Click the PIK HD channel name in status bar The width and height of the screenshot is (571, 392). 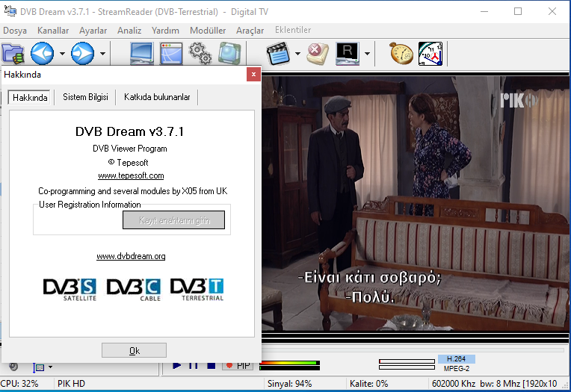click(x=72, y=384)
